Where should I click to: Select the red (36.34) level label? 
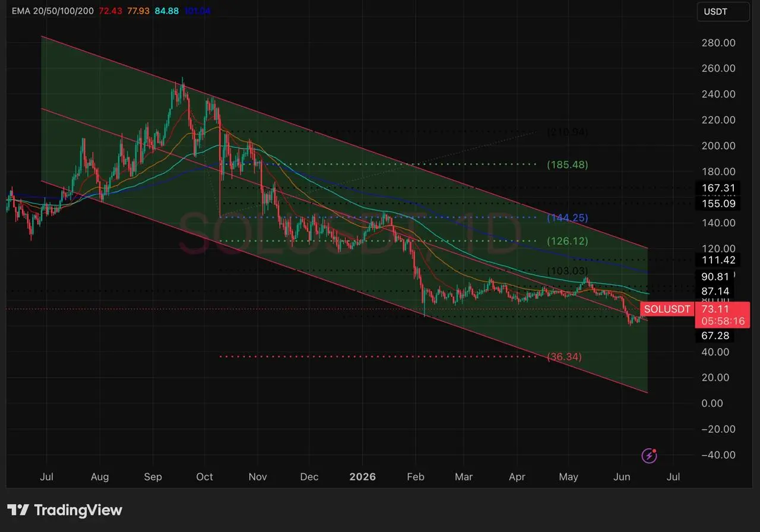tap(564, 357)
